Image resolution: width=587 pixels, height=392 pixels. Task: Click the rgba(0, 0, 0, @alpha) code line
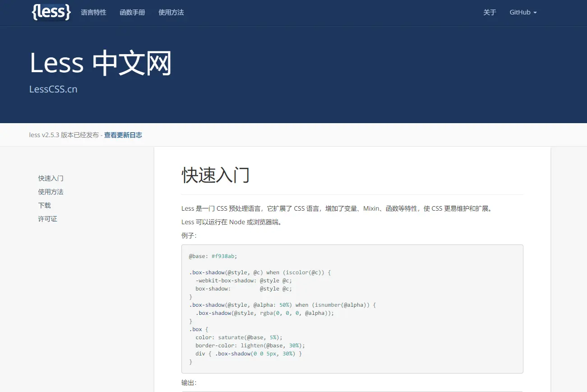[x=265, y=313]
